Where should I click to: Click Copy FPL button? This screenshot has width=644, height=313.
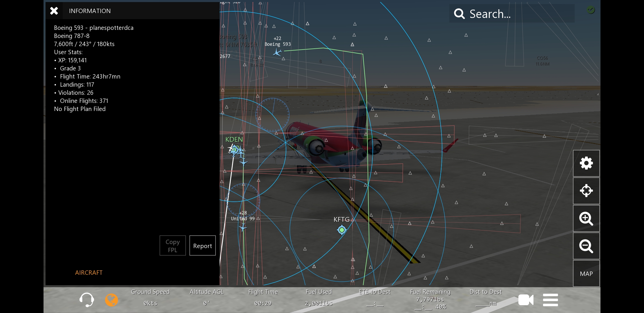pyautogui.click(x=173, y=246)
